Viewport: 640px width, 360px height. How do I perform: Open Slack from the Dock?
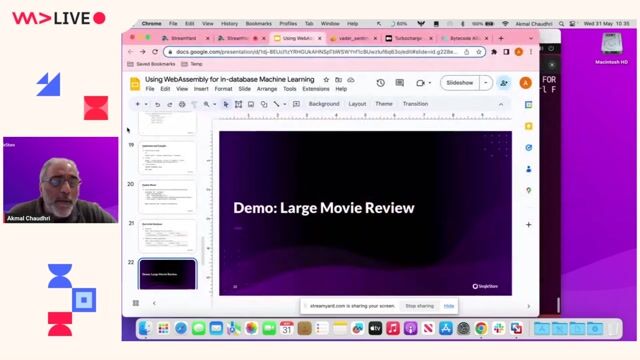[x=498, y=329]
